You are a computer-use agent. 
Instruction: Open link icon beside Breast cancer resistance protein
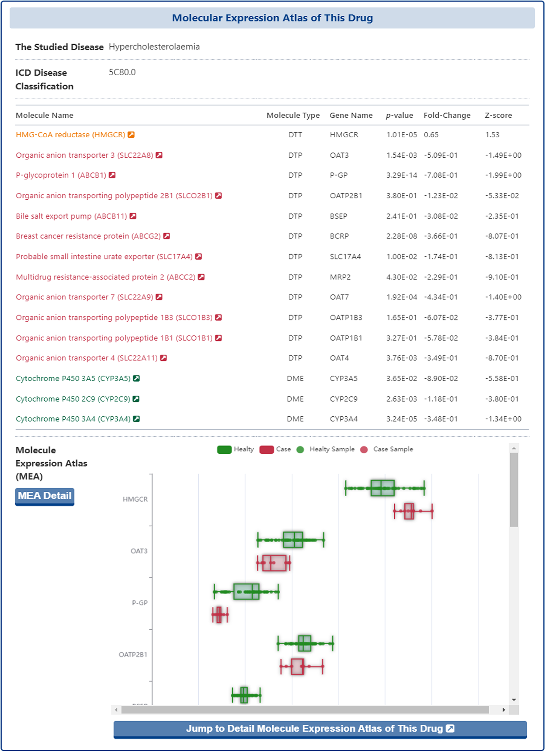click(167, 236)
